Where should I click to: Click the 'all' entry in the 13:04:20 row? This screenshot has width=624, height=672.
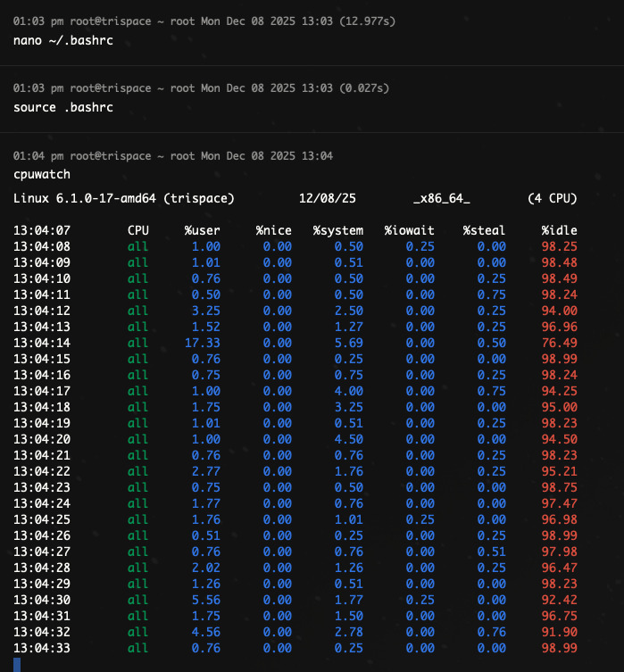pyautogui.click(x=138, y=439)
